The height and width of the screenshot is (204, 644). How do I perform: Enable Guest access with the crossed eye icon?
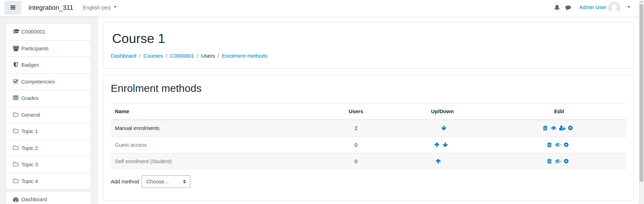558,145
